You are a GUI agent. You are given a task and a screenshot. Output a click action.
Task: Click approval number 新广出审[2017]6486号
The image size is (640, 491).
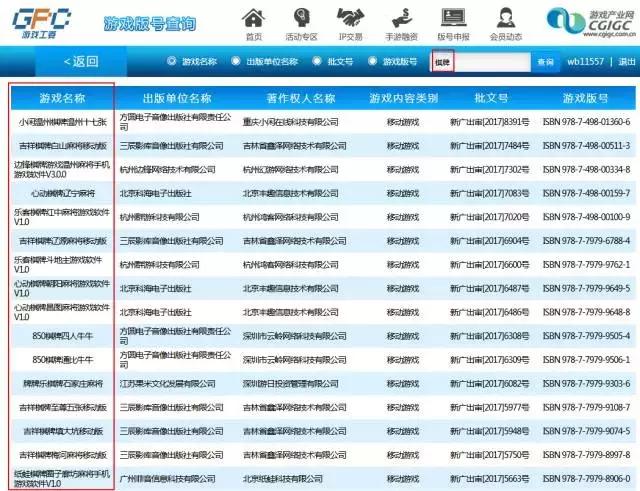(x=489, y=312)
